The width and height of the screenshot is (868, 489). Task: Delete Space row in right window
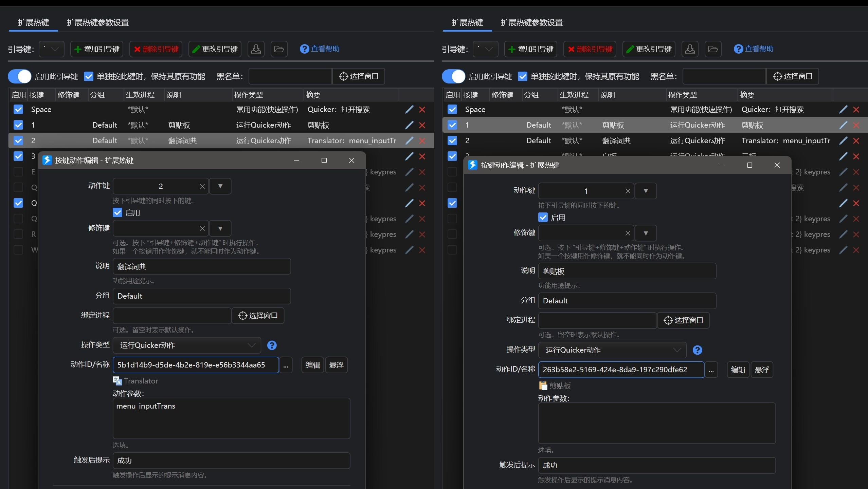click(x=856, y=110)
